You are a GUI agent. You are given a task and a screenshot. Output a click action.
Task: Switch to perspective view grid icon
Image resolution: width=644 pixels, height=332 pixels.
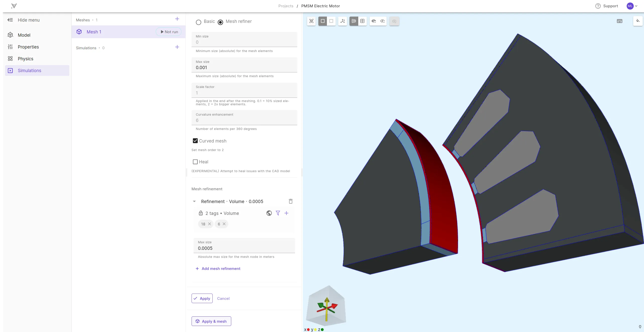[x=354, y=21]
